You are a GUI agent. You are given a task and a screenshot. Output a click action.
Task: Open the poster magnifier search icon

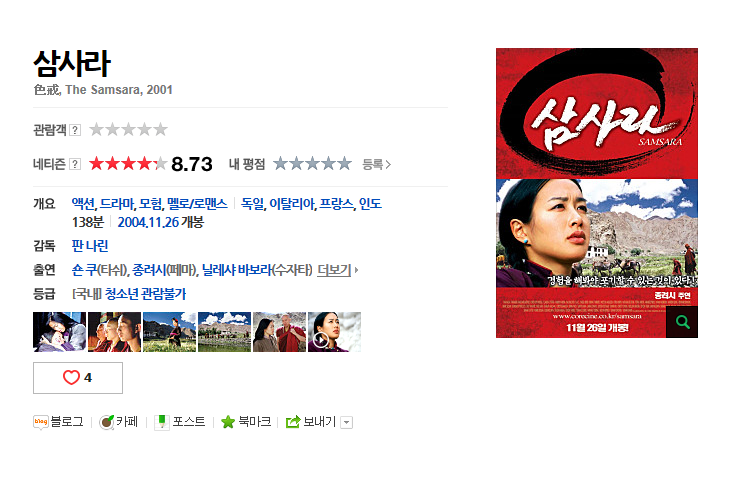point(682,322)
